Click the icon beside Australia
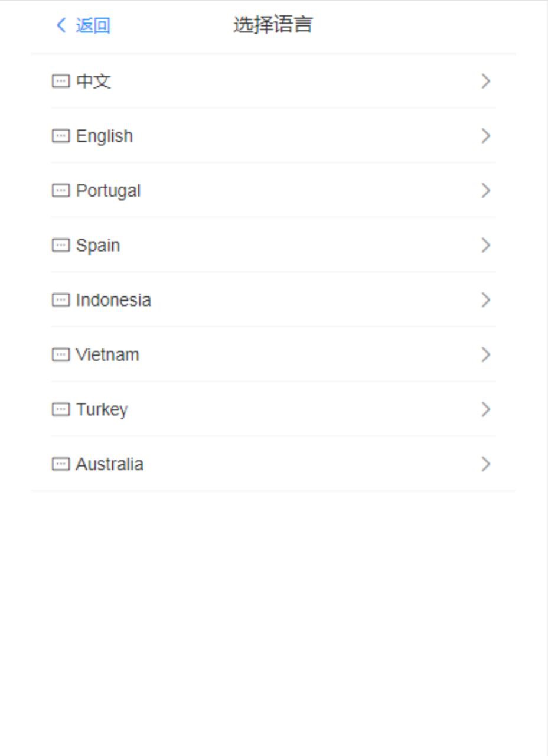Viewport: 548px width, 756px height. pos(61,464)
